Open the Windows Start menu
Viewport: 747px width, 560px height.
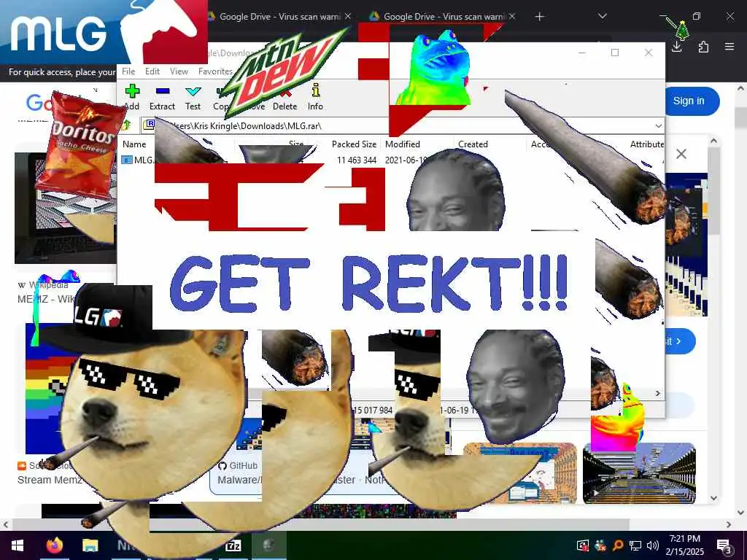pos(18,545)
